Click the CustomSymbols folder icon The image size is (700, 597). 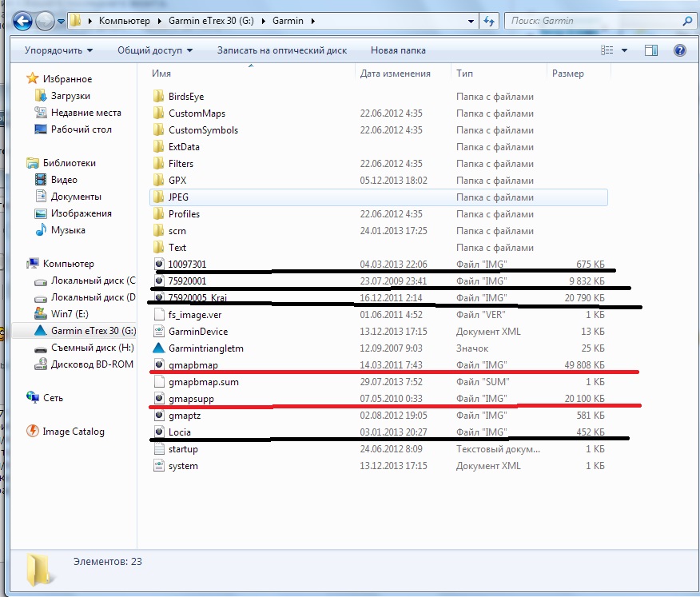coord(158,130)
